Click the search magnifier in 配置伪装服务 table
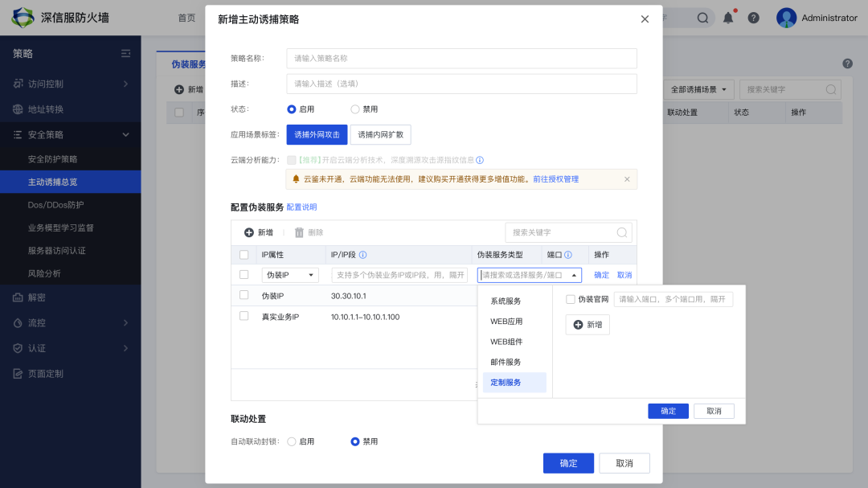The image size is (868, 488). (621, 232)
